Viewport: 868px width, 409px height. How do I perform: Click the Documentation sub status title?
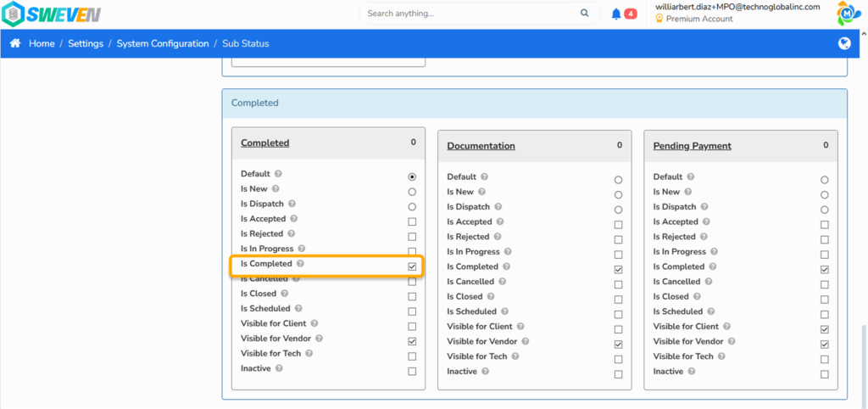[x=481, y=146]
